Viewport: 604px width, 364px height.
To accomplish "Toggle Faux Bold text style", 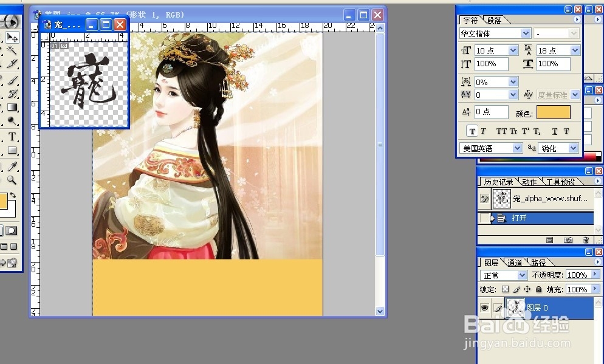I will 472,131.
